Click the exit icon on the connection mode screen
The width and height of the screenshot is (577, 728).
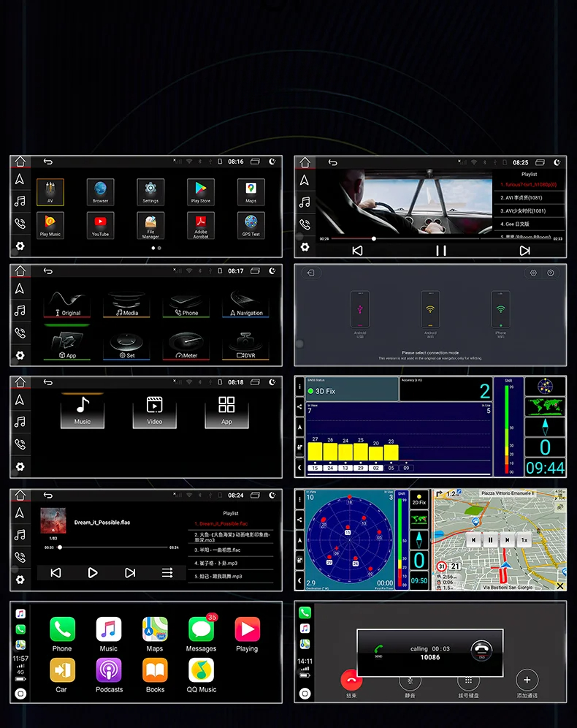310,273
